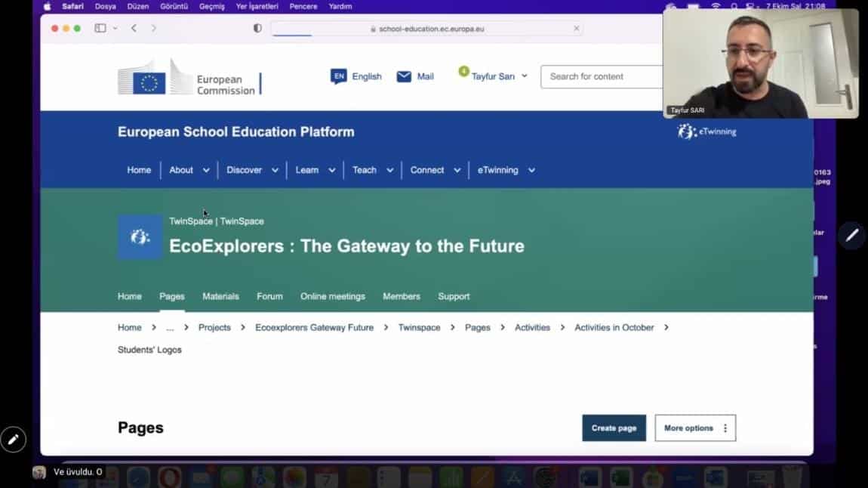The image size is (868, 488).
Task: Clear the address bar with the X icon
Action: tap(577, 29)
